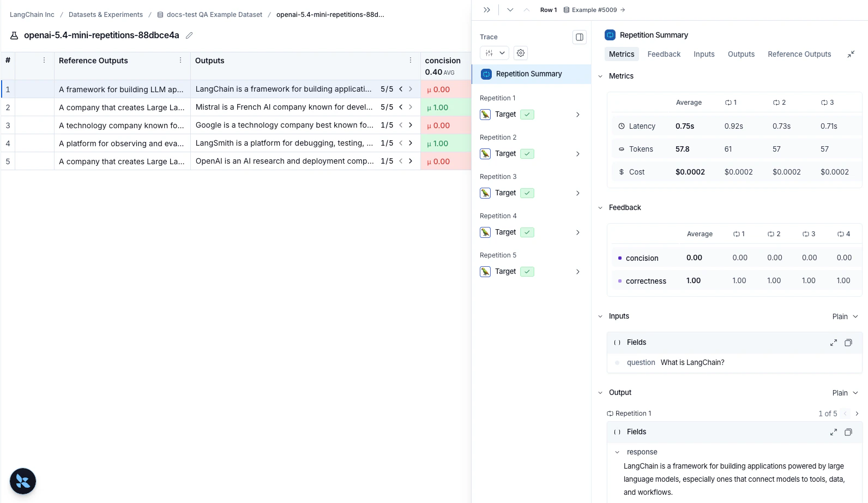868x503 pixels.
Task: Open Datasets & Experiments breadcrumb link
Action: click(x=106, y=15)
